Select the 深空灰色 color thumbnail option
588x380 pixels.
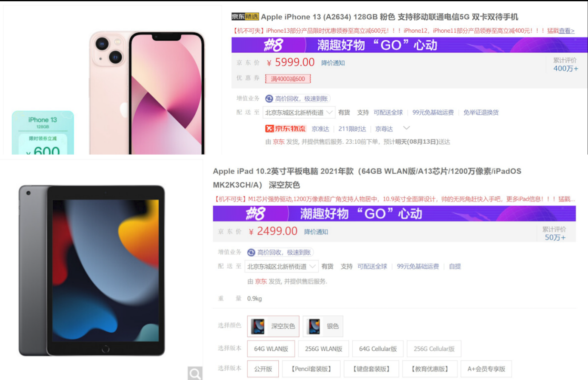click(x=273, y=326)
